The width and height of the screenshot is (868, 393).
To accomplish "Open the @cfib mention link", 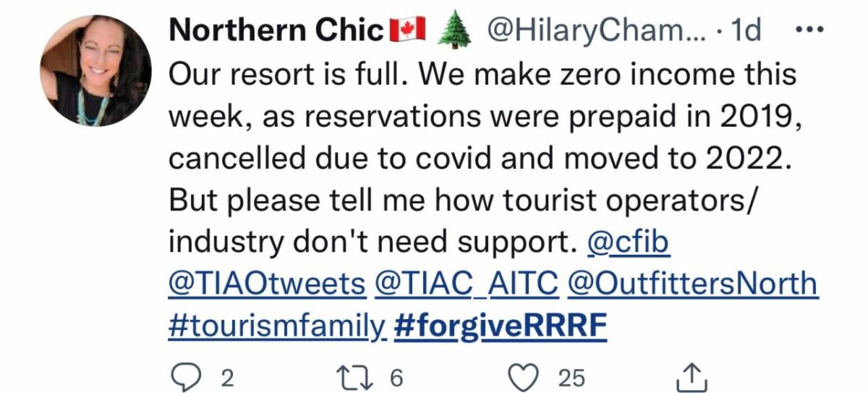I will tap(629, 245).
